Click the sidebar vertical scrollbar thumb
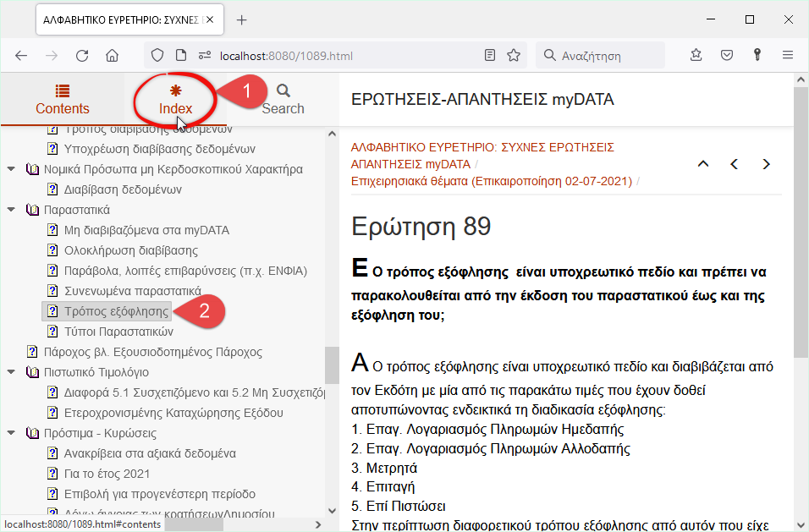Viewport: 809px width, 532px height. pyautogui.click(x=332, y=365)
